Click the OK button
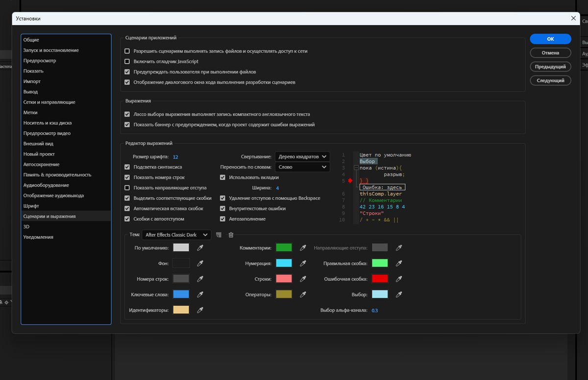Image resolution: width=588 pixels, height=380 pixels. tap(550, 39)
